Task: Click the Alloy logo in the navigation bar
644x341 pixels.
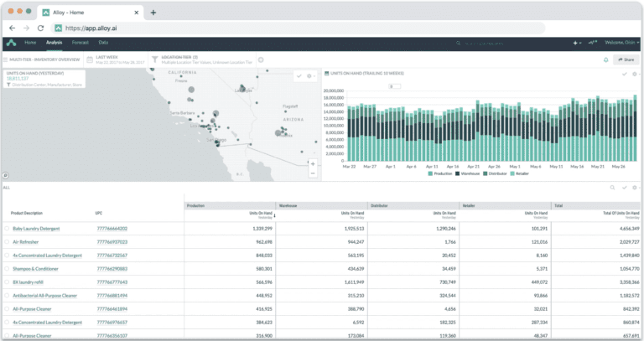Action: tap(11, 42)
